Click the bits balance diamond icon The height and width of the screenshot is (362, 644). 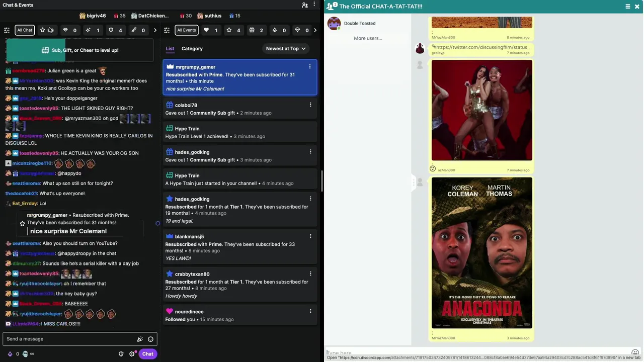coord(10,354)
